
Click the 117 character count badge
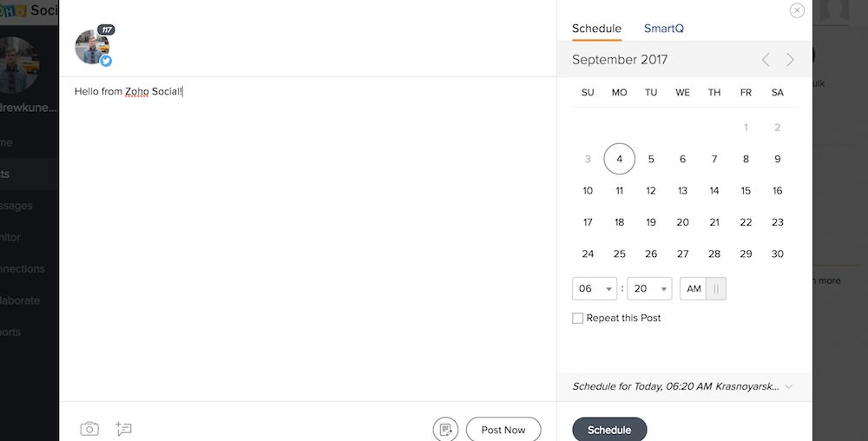click(107, 30)
